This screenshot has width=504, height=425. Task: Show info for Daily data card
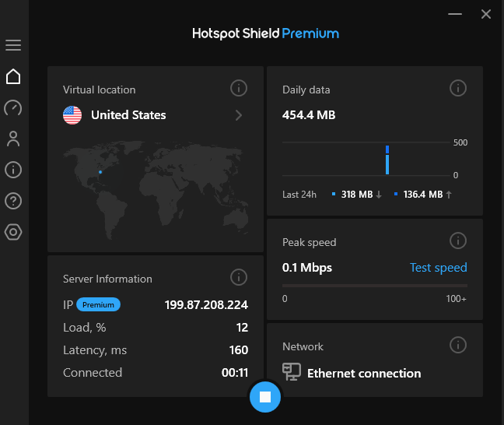coord(457,88)
